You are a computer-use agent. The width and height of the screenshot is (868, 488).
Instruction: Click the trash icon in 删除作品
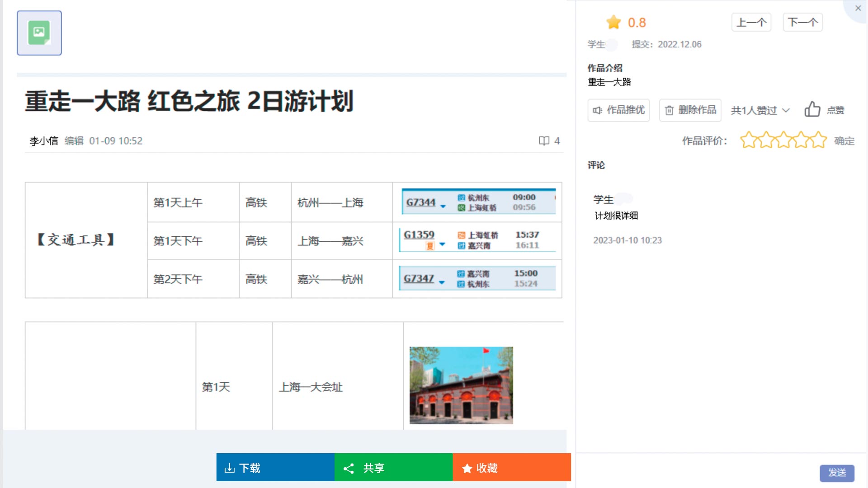click(669, 110)
